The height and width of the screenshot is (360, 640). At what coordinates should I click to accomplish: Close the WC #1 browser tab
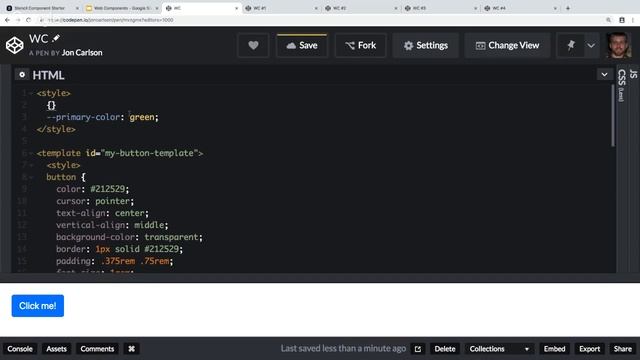(x=316, y=8)
